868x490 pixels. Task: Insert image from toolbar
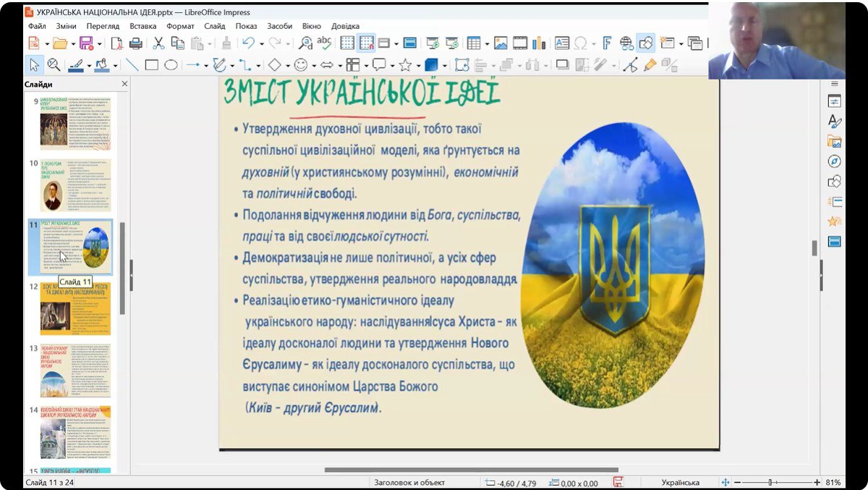tap(501, 43)
